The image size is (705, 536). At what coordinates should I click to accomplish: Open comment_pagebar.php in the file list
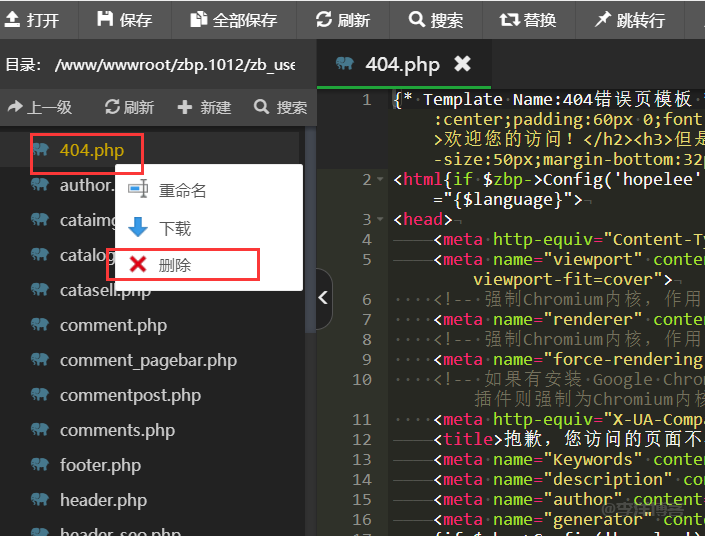[x=148, y=360]
